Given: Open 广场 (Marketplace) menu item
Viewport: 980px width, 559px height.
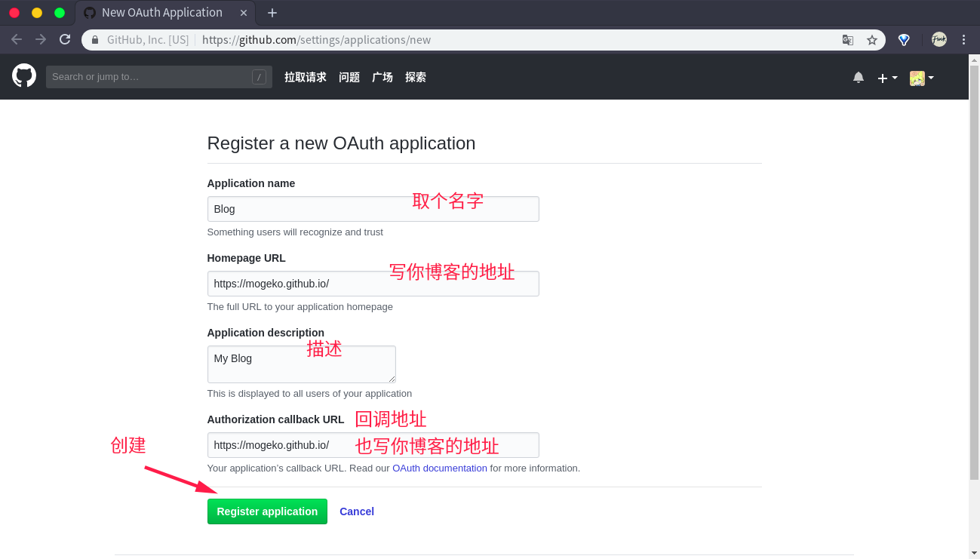Looking at the screenshot, I should (x=382, y=77).
